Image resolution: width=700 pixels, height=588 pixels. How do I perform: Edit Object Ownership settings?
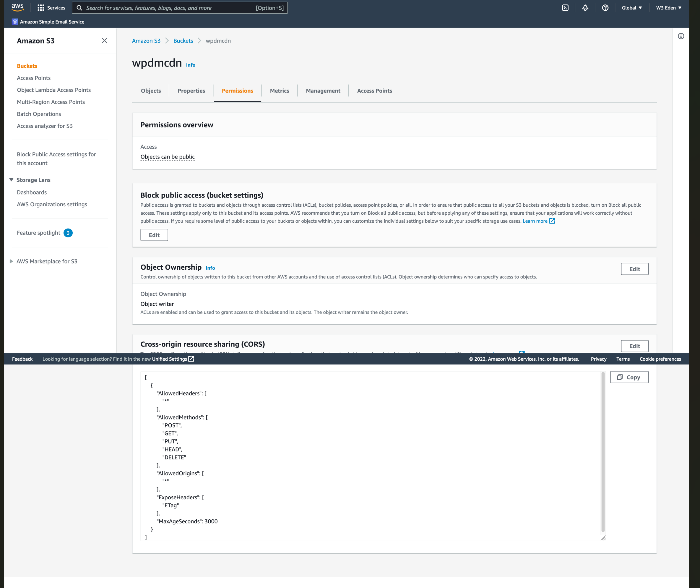pyautogui.click(x=635, y=269)
